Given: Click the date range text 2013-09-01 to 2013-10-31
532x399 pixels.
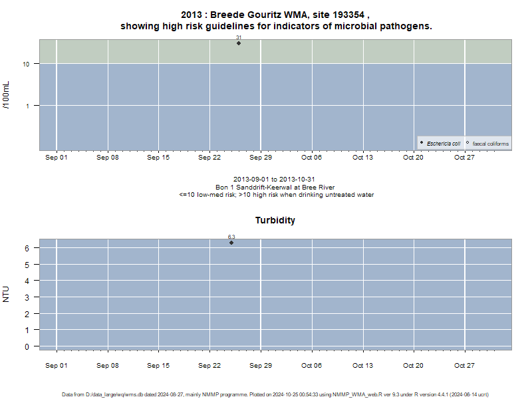Looking at the screenshot, I should point(274,179).
